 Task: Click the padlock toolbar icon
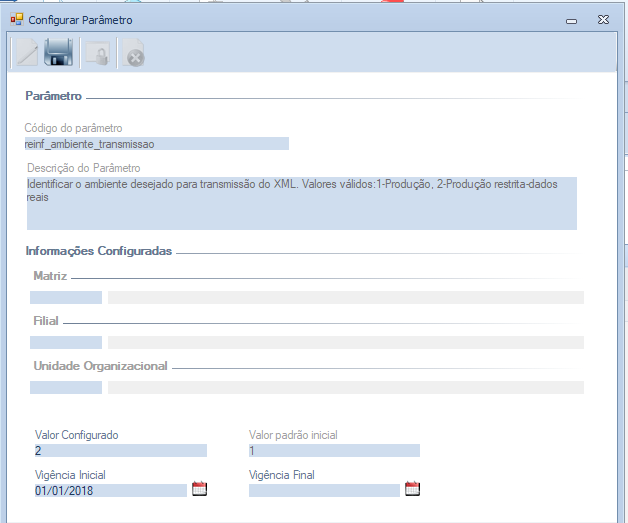(x=98, y=53)
